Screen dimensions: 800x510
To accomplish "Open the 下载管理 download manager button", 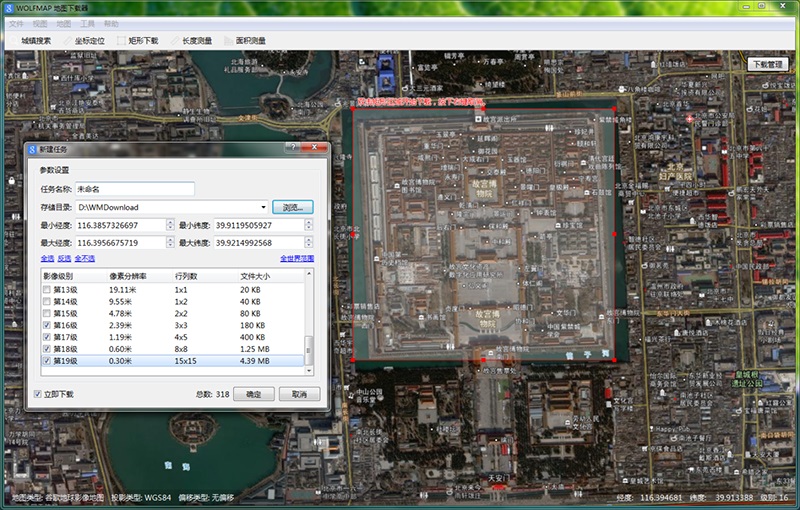I will (x=768, y=64).
